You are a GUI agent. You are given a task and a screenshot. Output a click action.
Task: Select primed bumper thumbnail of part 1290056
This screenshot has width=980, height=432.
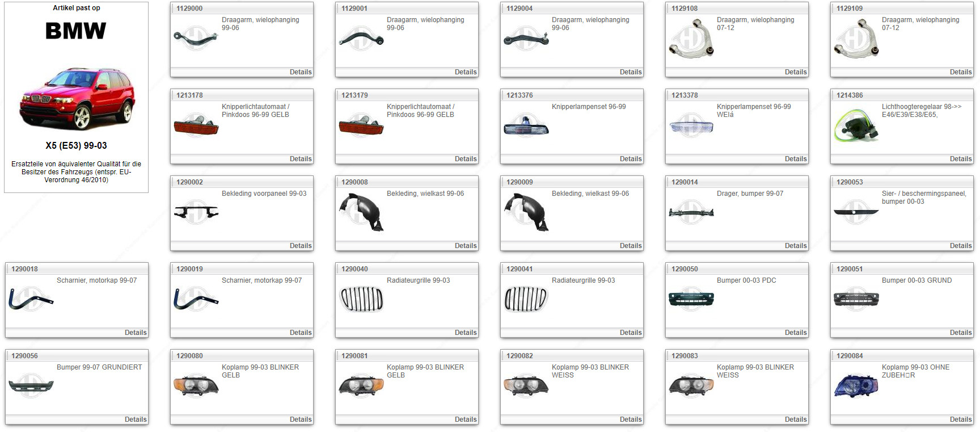pos(31,386)
